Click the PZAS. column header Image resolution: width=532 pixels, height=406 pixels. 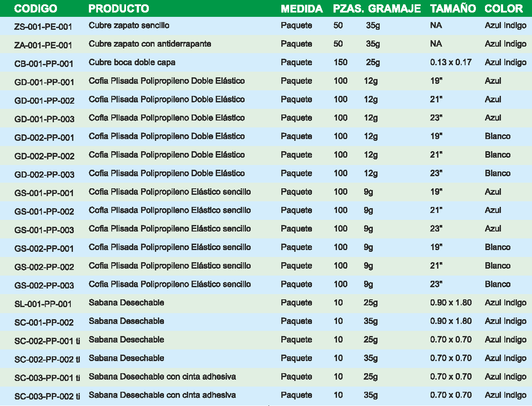(348, 9)
